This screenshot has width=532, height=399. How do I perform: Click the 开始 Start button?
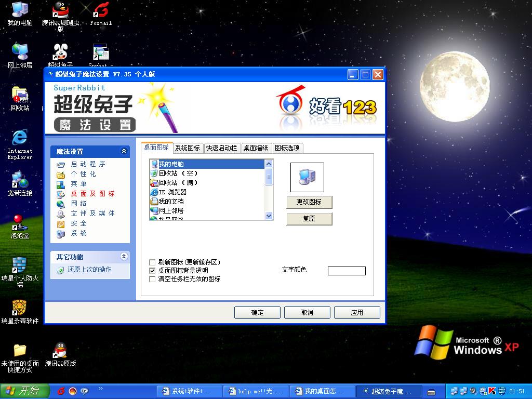coord(25,391)
